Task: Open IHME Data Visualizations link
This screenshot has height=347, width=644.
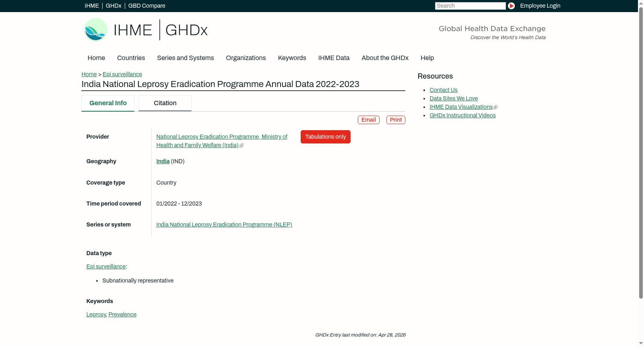Action: (461, 107)
